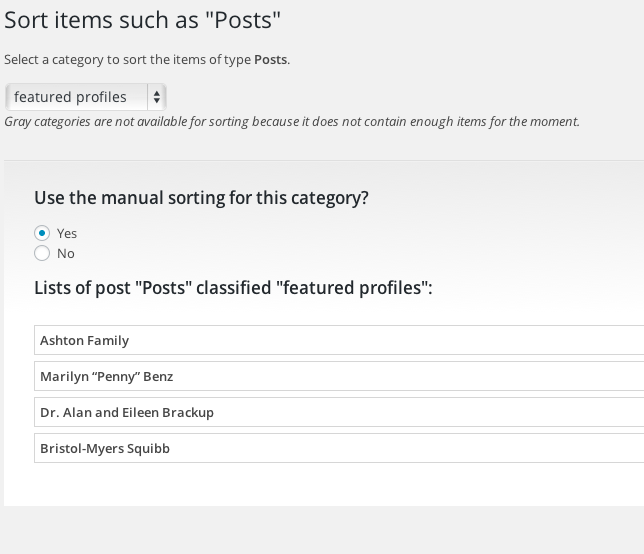Click the word "Squibb" in last row
This screenshot has height=554, width=644.
click(148, 449)
